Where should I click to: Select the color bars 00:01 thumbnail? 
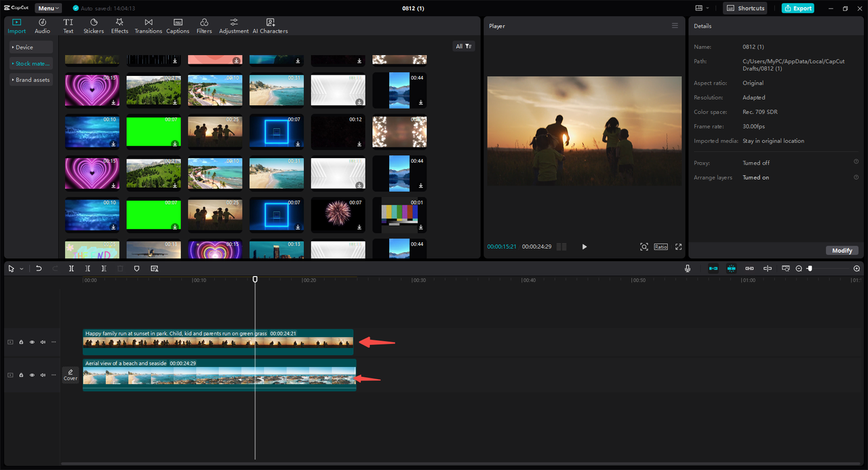[x=399, y=214]
